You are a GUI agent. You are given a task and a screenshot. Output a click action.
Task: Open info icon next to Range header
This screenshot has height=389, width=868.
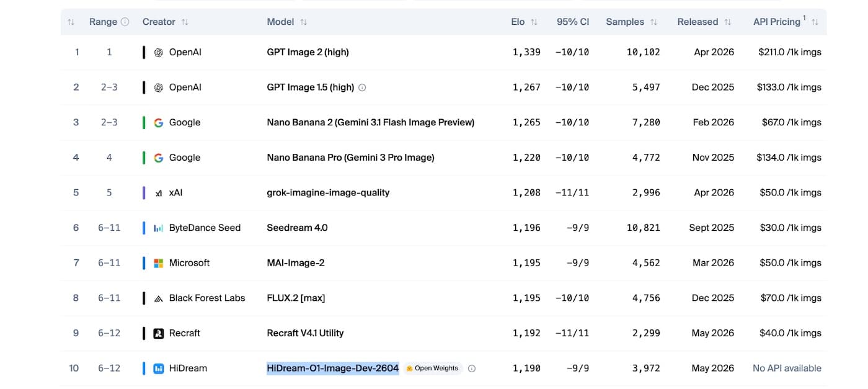(125, 22)
